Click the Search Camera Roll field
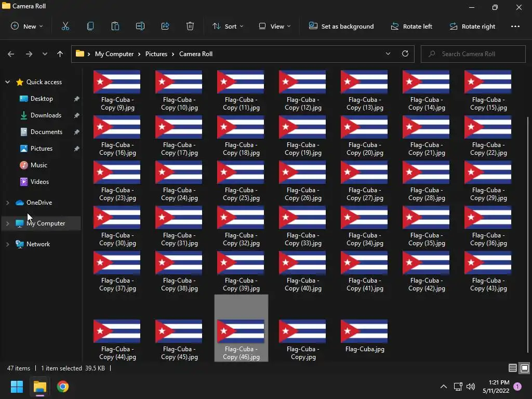Screen dimensions: 532x399 pyautogui.click(x=473, y=54)
